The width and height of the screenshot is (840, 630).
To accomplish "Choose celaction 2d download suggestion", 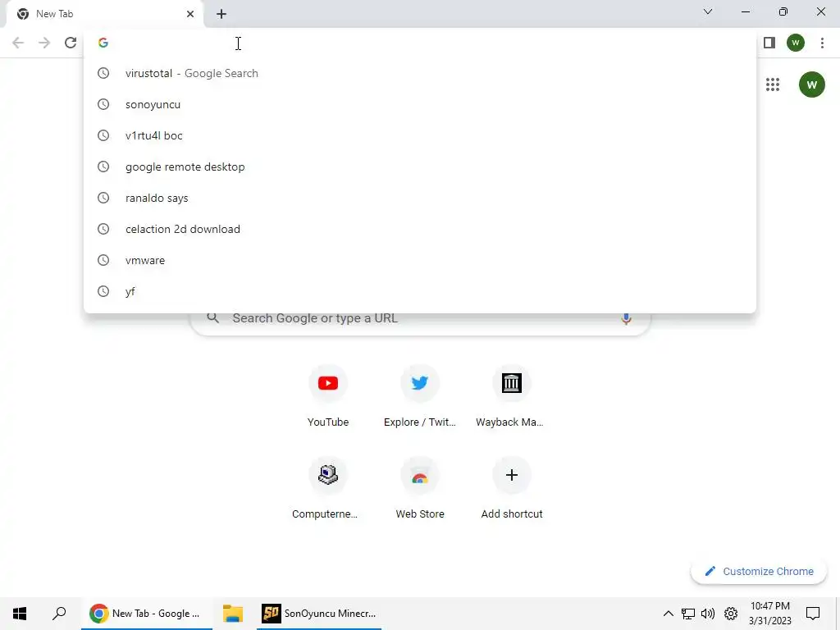I will point(420,229).
